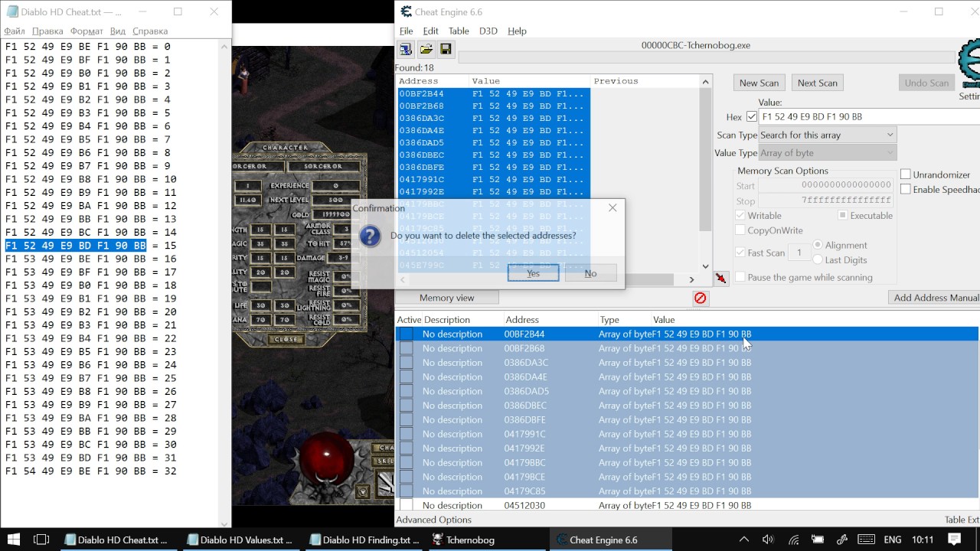980x551 pixels.
Task: Toggle the Fast Scan checkbox
Action: point(740,253)
